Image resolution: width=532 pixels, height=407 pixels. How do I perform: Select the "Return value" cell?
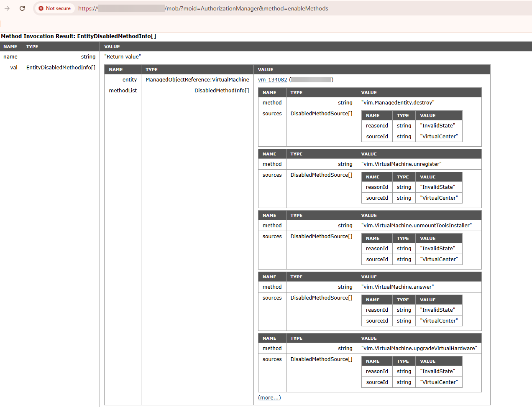[123, 57]
